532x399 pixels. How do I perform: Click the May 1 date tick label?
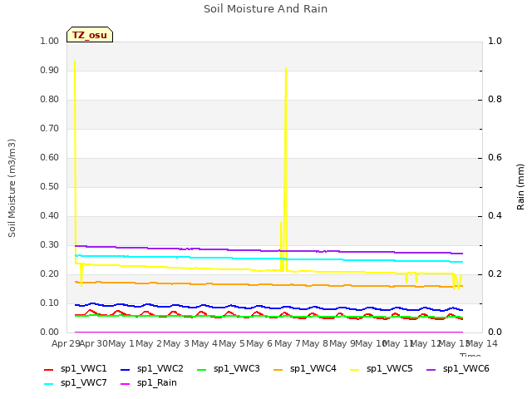pos(121,344)
